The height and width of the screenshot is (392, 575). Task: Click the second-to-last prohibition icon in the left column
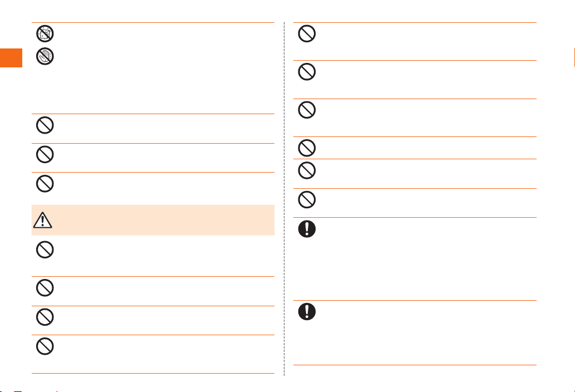[45, 317]
